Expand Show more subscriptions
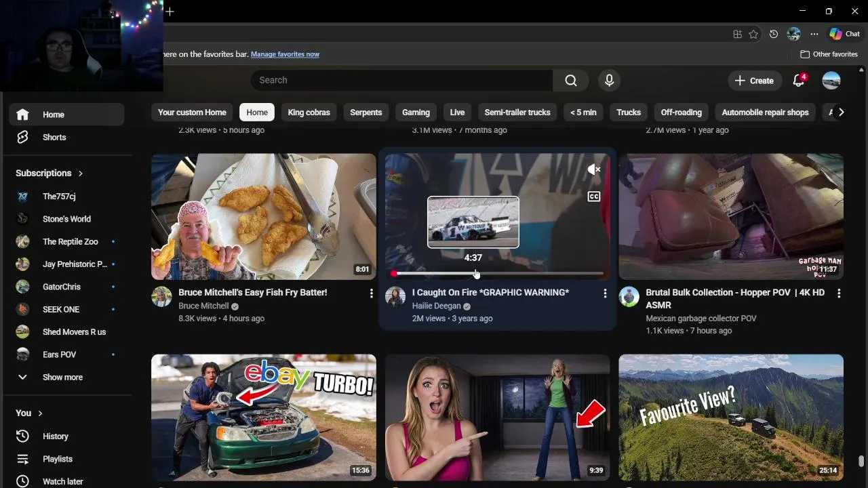The width and height of the screenshot is (868, 488). pos(66,377)
